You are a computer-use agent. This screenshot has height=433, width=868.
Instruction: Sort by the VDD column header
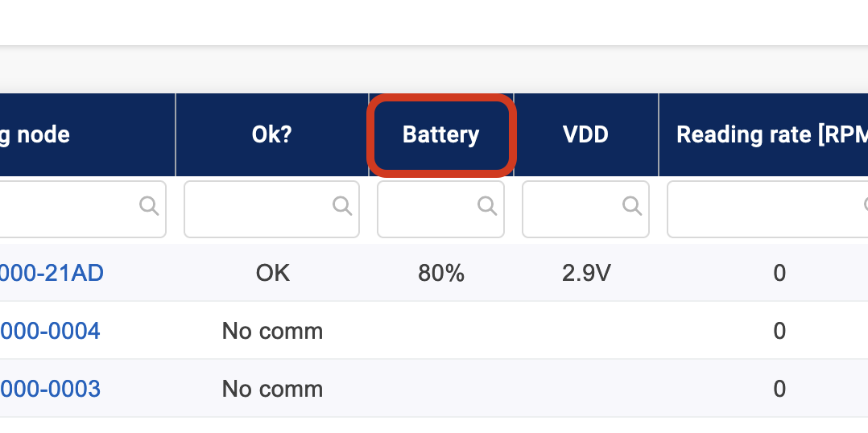click(585, 134)
